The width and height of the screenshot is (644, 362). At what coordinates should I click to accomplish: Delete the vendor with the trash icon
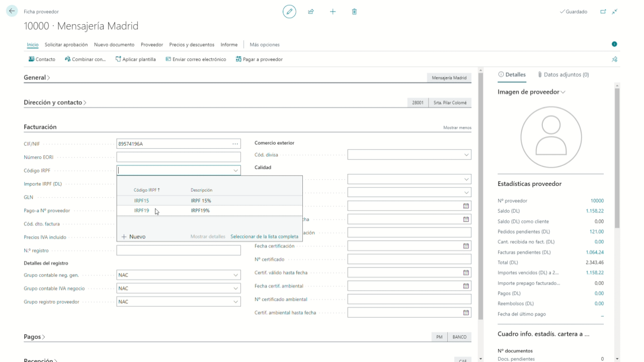pos(354,12)
